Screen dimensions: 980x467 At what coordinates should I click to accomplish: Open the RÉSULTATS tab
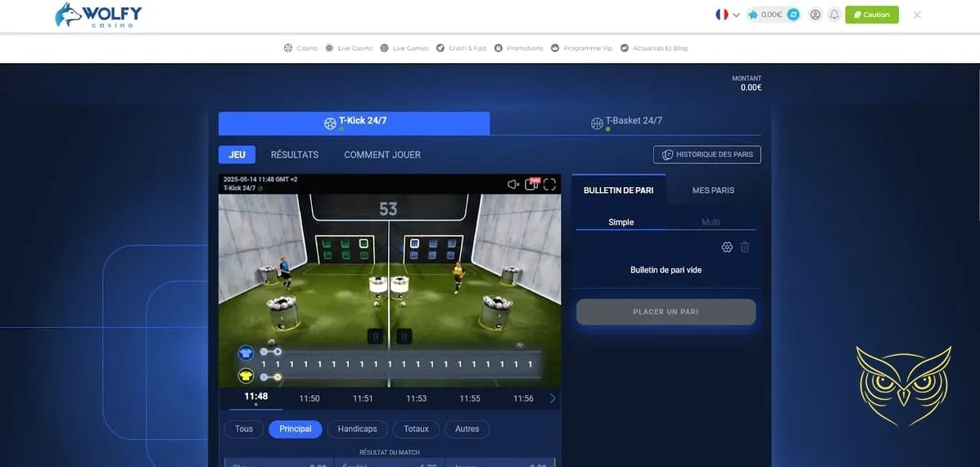click(x=295, y=155)
